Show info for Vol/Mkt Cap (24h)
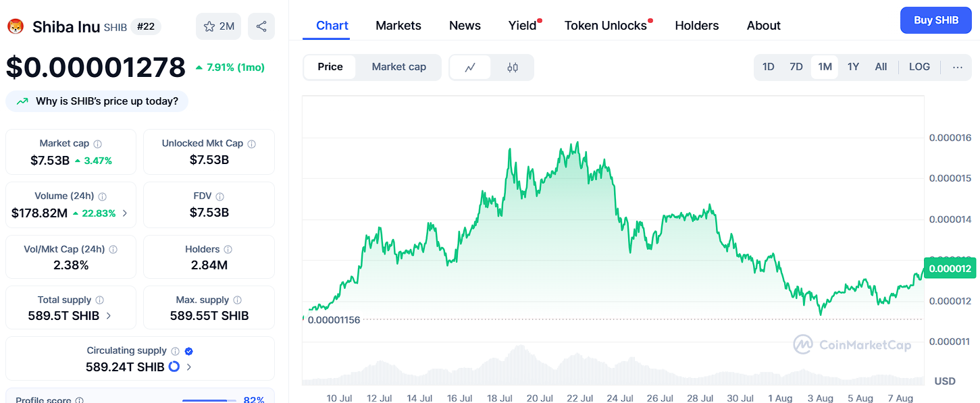Image resolution: width=980 pixels, height=403 pixels. point(113,249)
